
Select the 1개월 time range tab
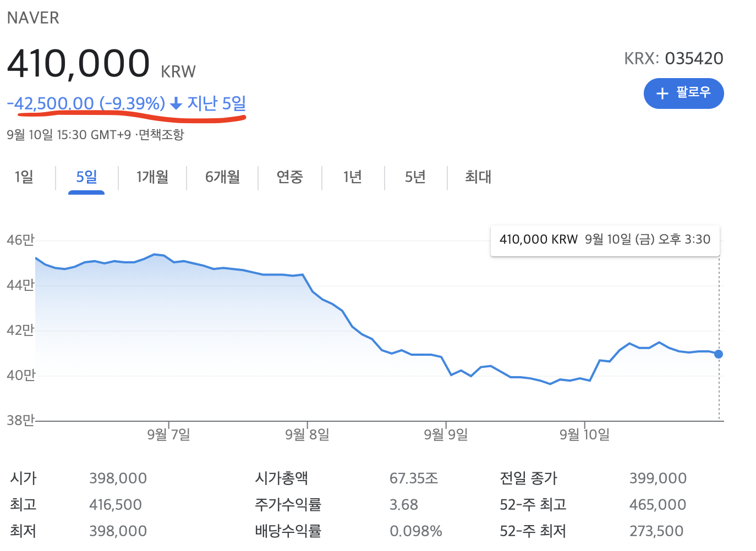[x=152, y=177]
